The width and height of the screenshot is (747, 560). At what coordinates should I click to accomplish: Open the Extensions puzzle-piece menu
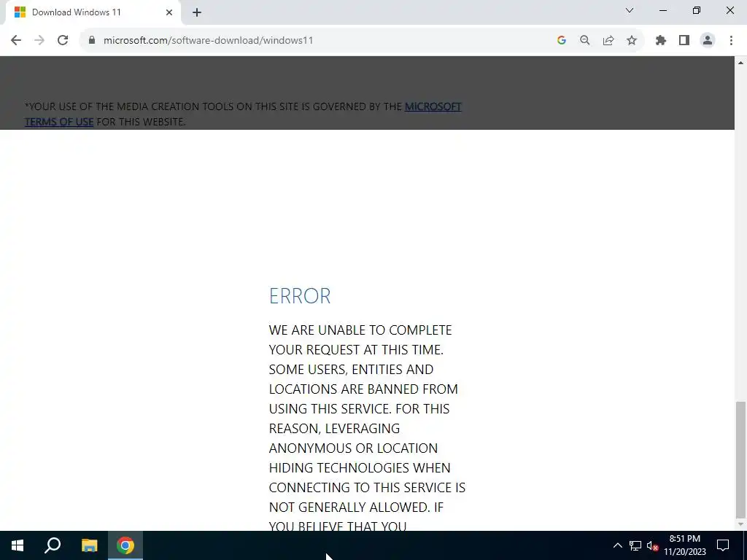coord(661,41)
